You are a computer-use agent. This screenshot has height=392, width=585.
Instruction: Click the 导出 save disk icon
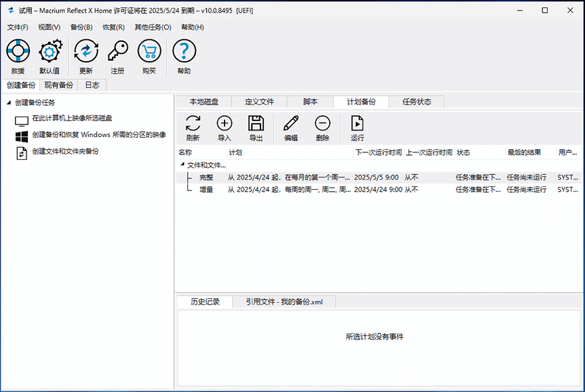click(256, 123)
